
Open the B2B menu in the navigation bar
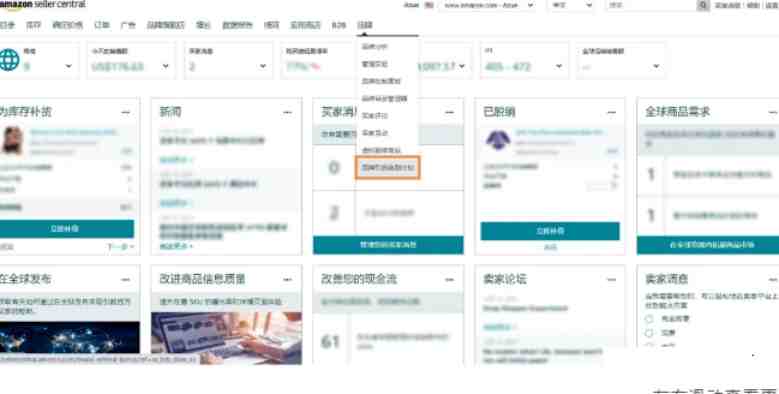(339, 25)
